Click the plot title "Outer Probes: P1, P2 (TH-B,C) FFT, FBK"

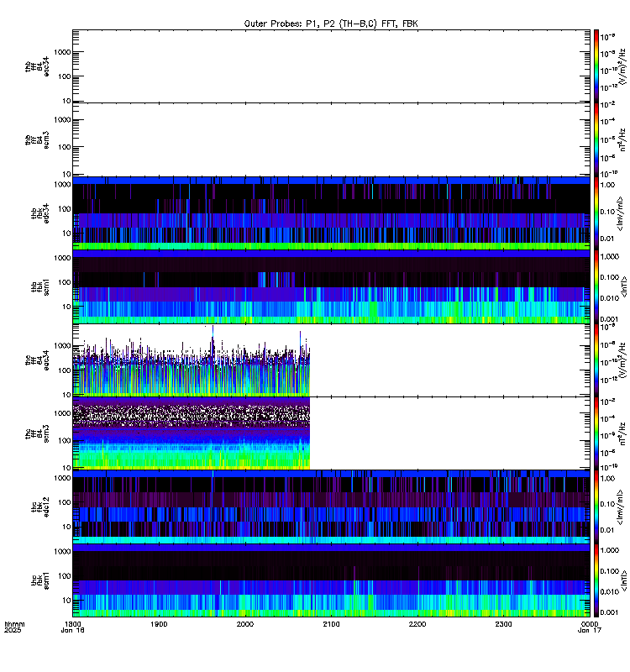(331, 24)
